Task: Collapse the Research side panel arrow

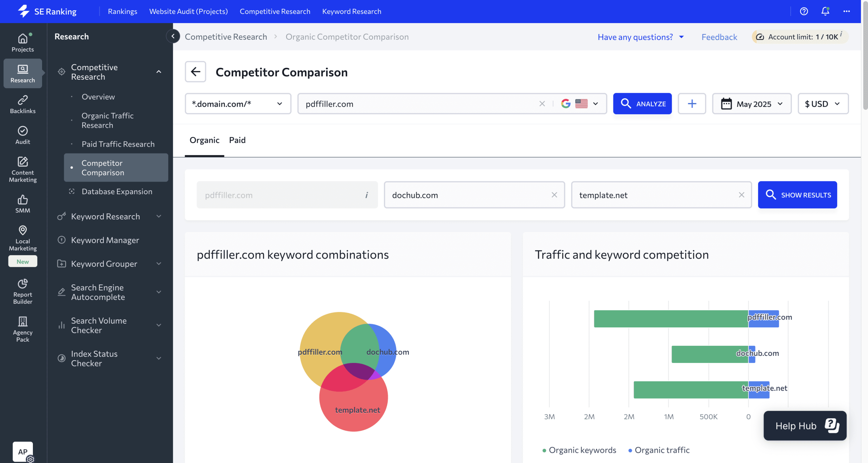Action: click(173, 36)
